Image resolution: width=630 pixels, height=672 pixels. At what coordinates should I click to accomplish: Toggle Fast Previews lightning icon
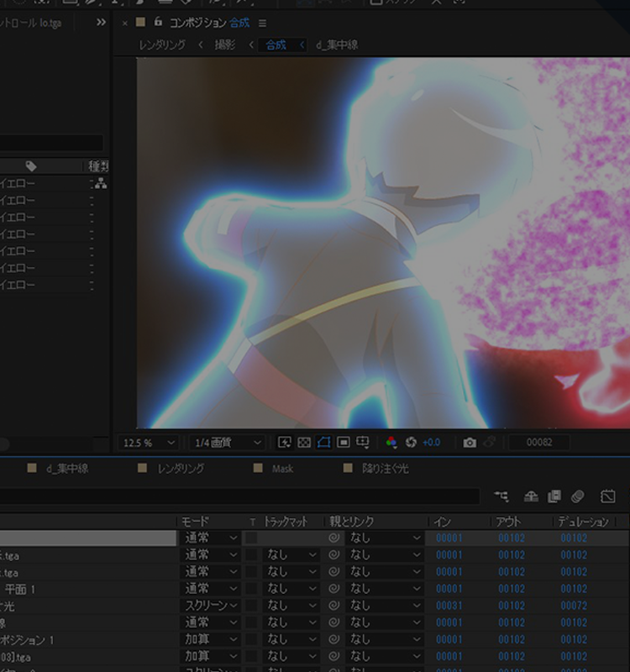point(284,443)
